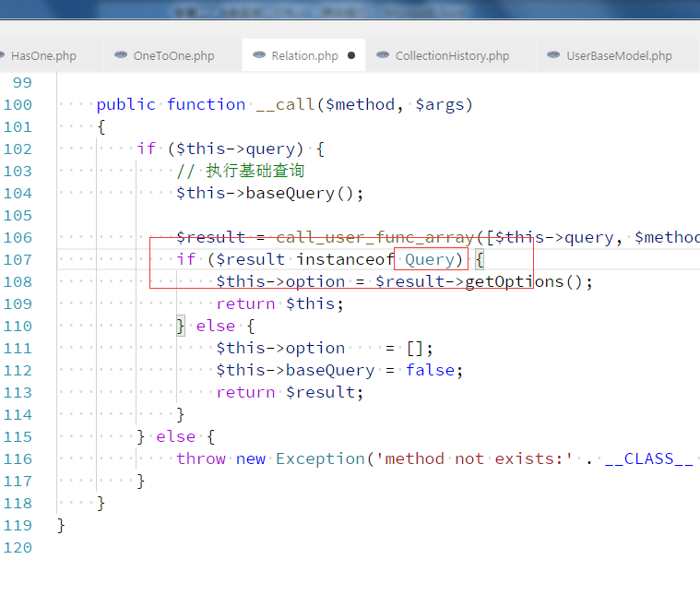Click line number 107 in the gutter

tap(18, 259)
